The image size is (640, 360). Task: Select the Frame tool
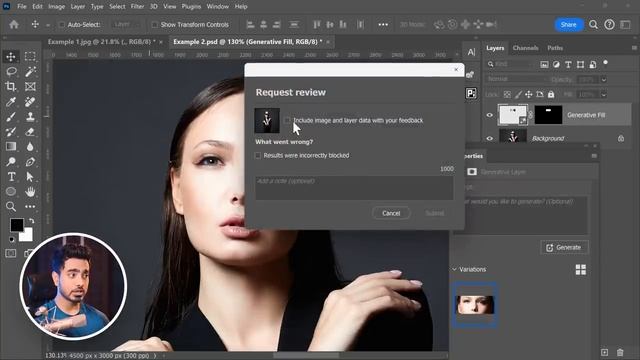tap(30, 87)
